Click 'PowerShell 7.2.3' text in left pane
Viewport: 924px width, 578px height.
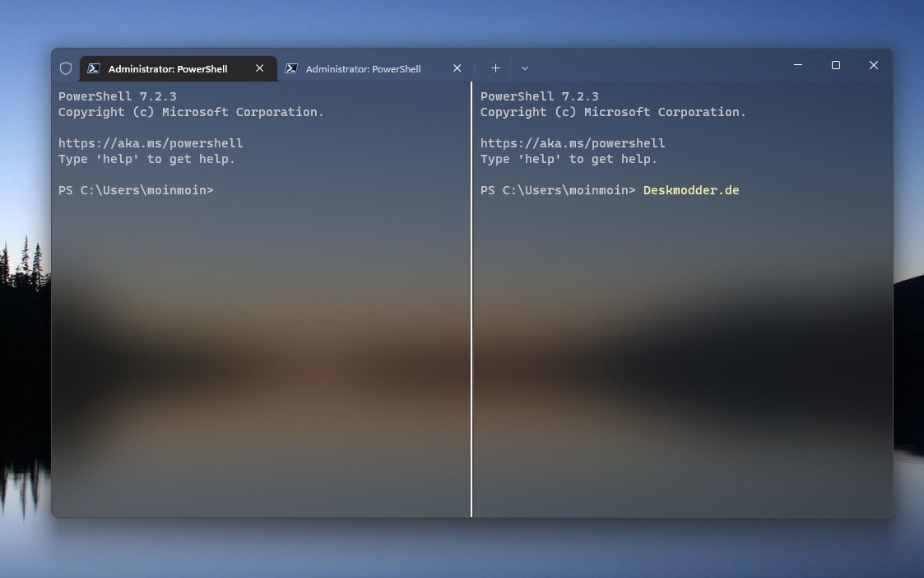118,96
